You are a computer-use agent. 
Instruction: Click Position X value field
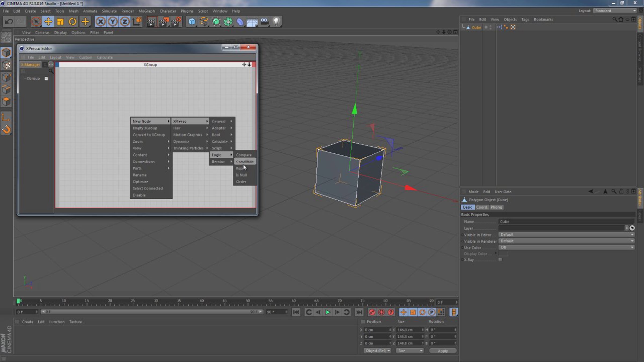[x=377, y=330]
